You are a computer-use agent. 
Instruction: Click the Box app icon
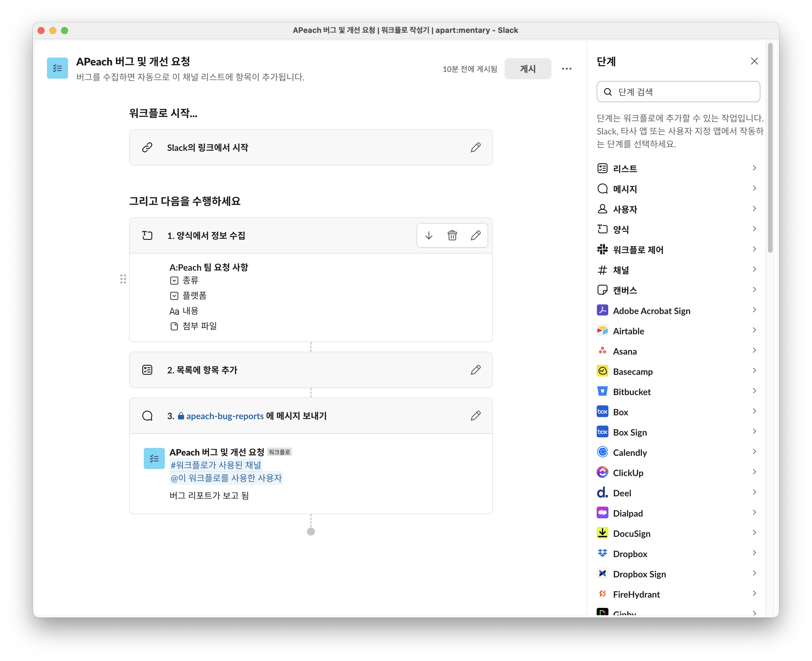tap(602, 412)
